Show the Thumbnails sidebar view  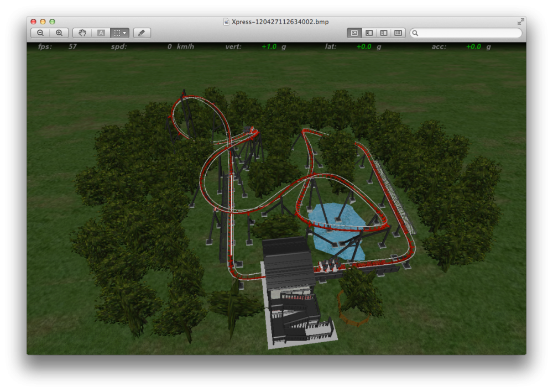[369, 33]
